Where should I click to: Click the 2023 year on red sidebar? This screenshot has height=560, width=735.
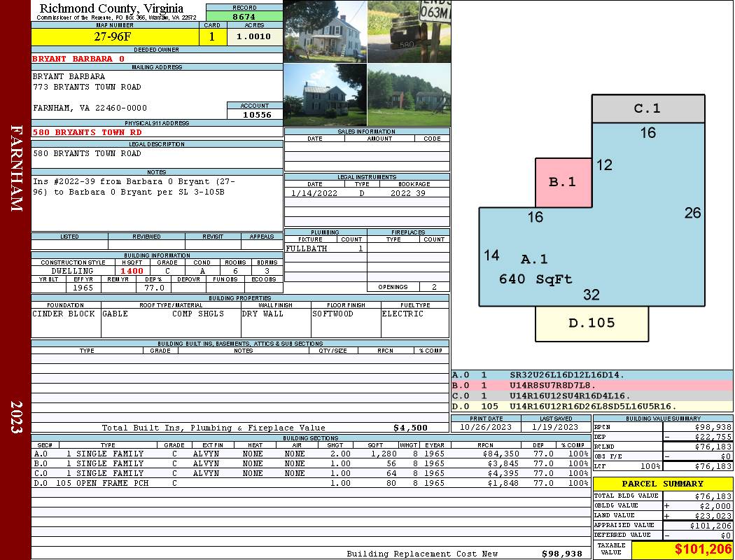click(x=16, y=417)
